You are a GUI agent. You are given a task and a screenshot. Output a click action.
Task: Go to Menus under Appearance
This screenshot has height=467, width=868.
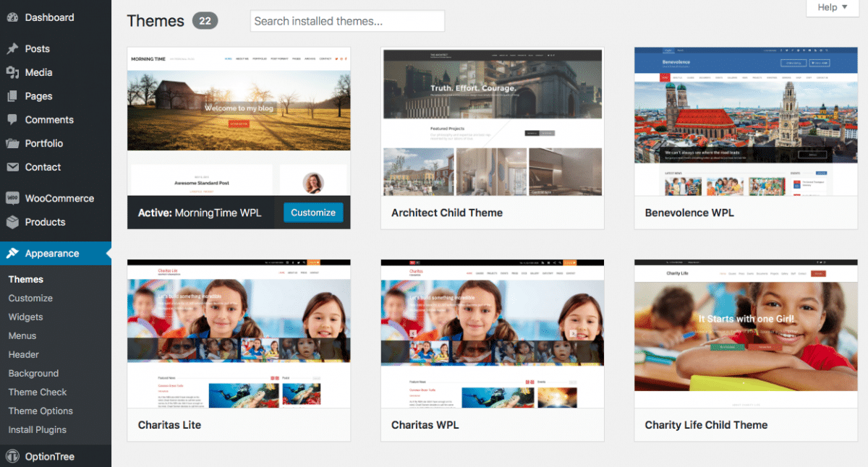coord(22,336)
